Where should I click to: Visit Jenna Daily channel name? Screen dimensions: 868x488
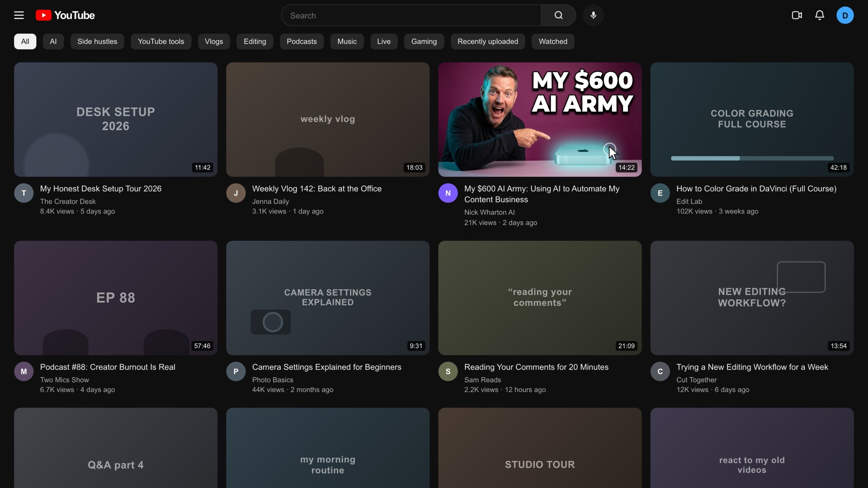click(x=271, y=202)
